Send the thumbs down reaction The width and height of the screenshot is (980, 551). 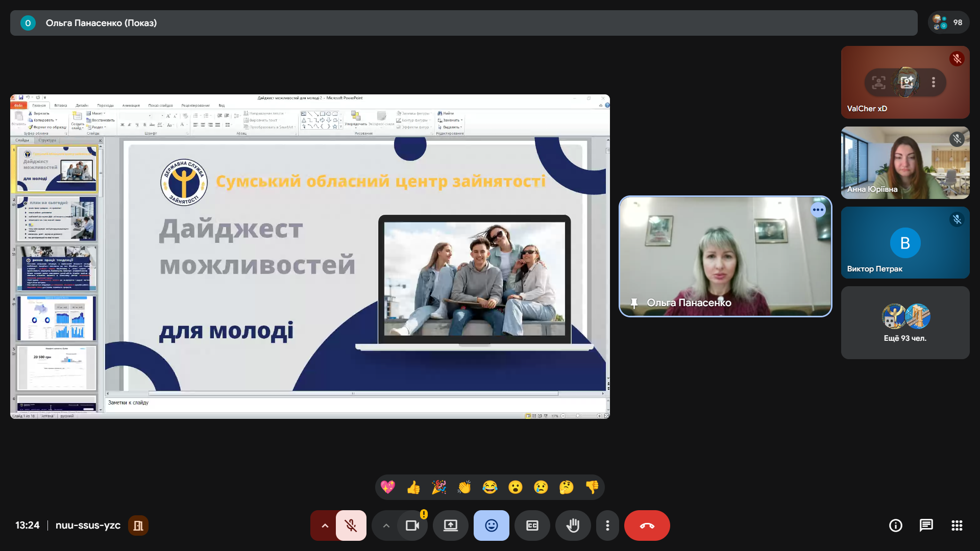pyautogui.click(x=592, y=487)
